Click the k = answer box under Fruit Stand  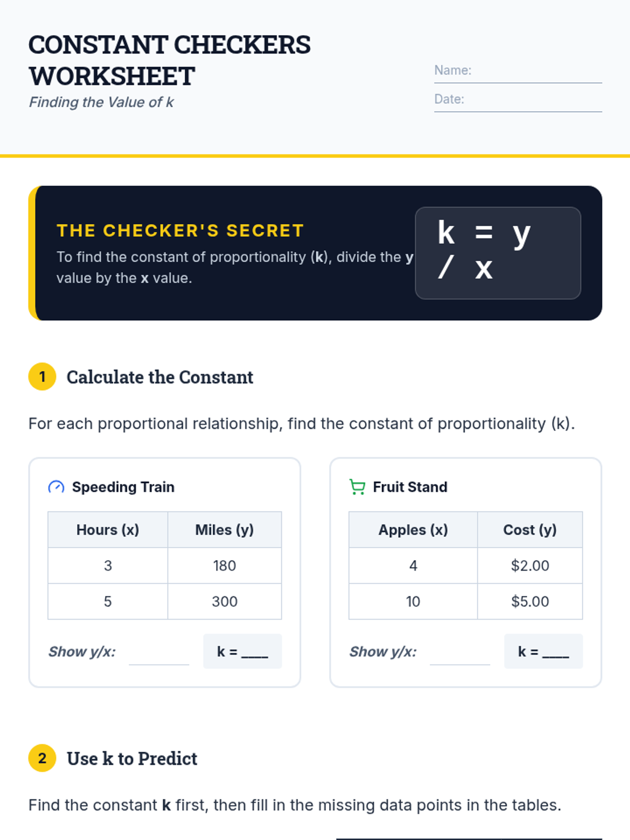543,652
